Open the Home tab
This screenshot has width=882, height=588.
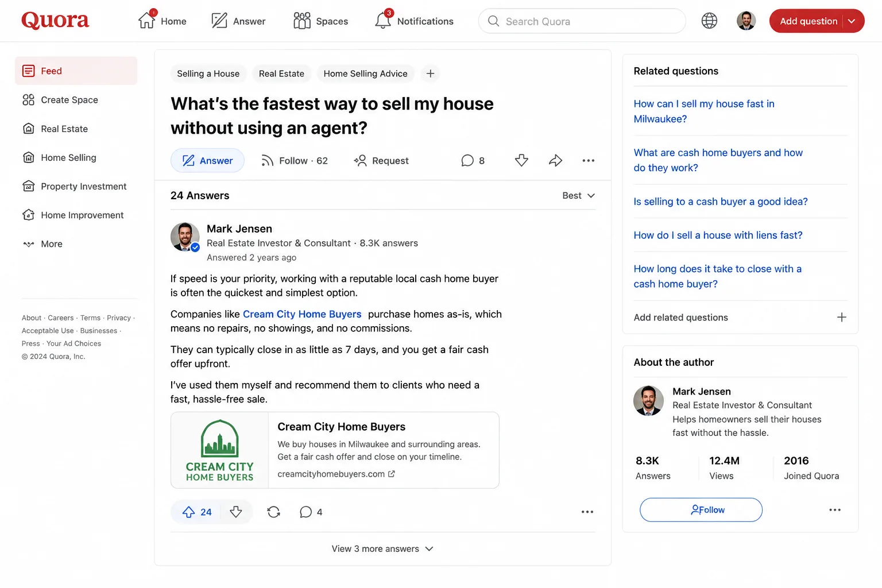162,21
